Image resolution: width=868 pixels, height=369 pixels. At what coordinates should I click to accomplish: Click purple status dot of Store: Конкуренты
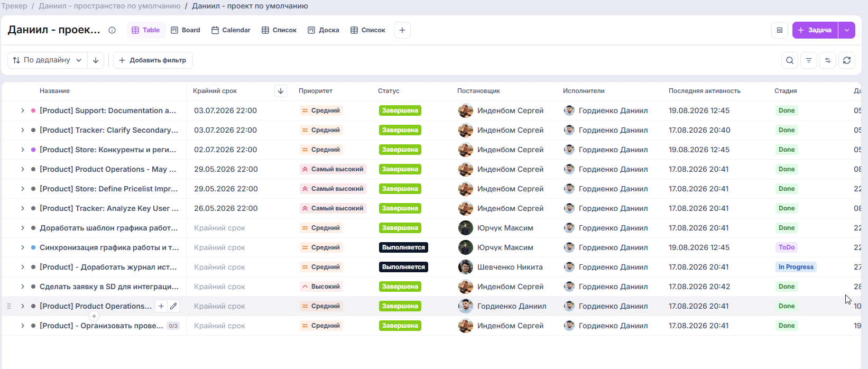click(33, 150)
